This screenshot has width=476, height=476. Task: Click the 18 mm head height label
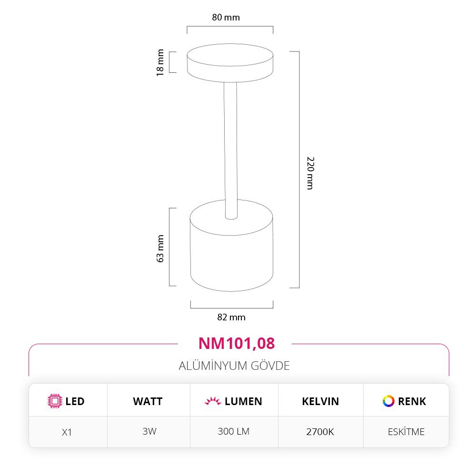[x=160, y=62]
